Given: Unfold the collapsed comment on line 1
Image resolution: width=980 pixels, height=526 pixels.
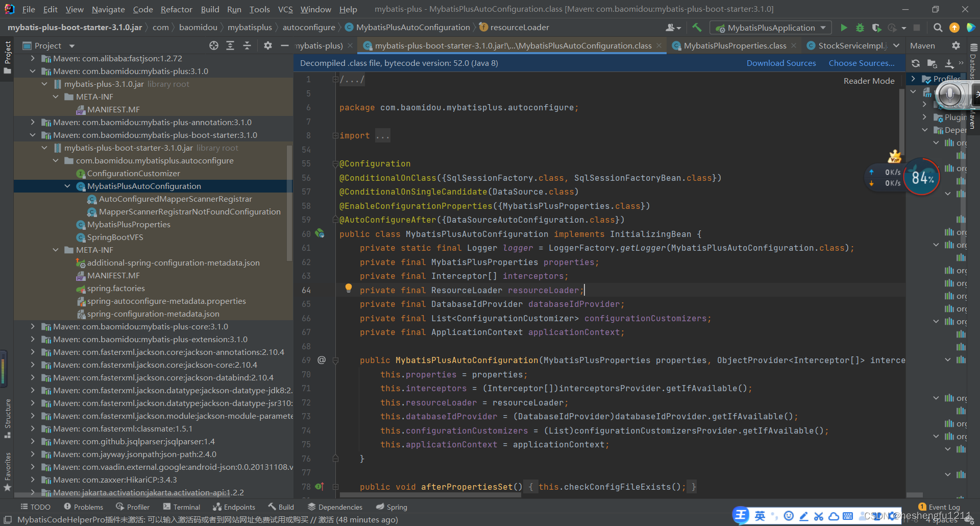Looking at the screenshot, I should (x=335, y=79).
